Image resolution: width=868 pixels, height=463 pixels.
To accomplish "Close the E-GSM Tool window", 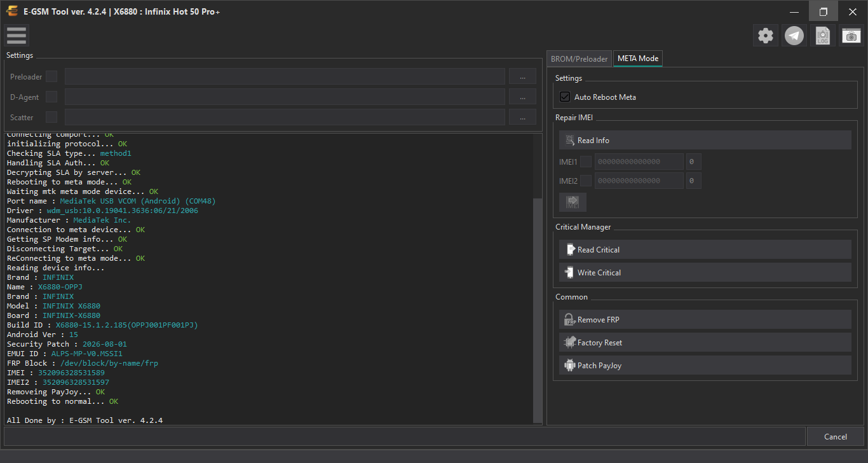I will (x=853, y=11).
